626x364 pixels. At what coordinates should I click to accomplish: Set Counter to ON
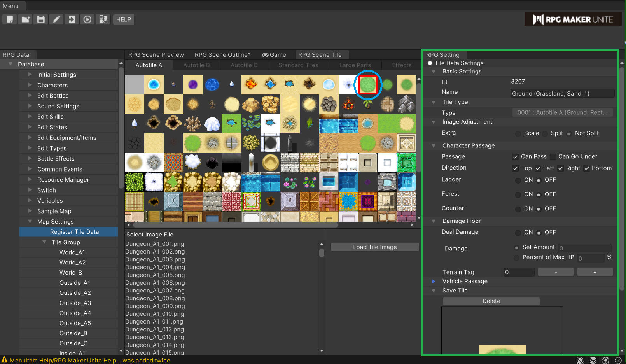[x=518, y=209]
